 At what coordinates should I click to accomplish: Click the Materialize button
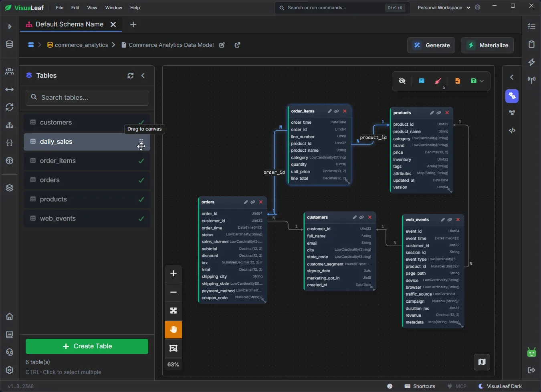487,45
